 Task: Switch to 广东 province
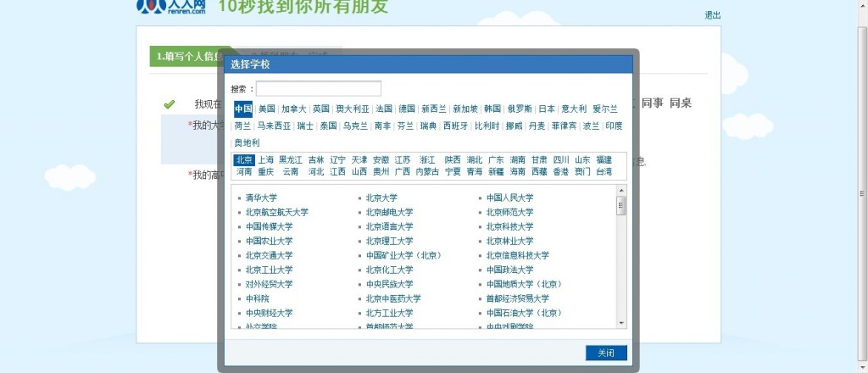(x=496, y=159)
